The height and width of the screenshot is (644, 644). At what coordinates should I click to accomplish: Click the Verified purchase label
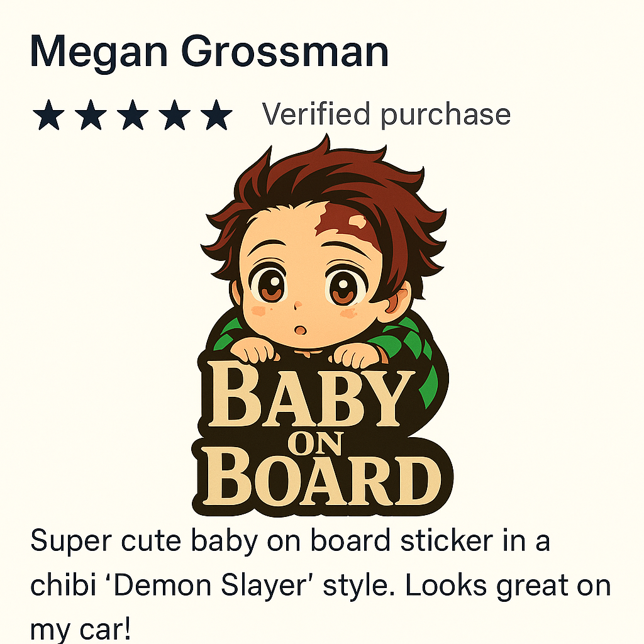pyautogui.click(x=386, y=115)
